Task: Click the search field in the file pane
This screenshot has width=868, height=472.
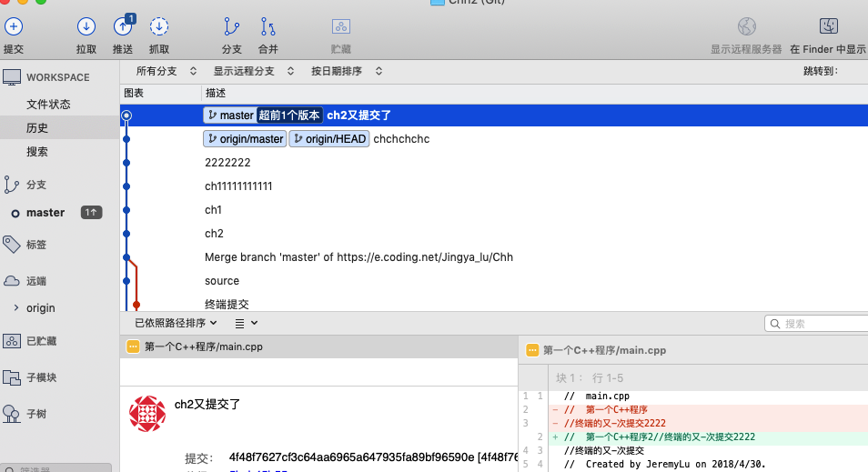Action: [x=818, y=324]
